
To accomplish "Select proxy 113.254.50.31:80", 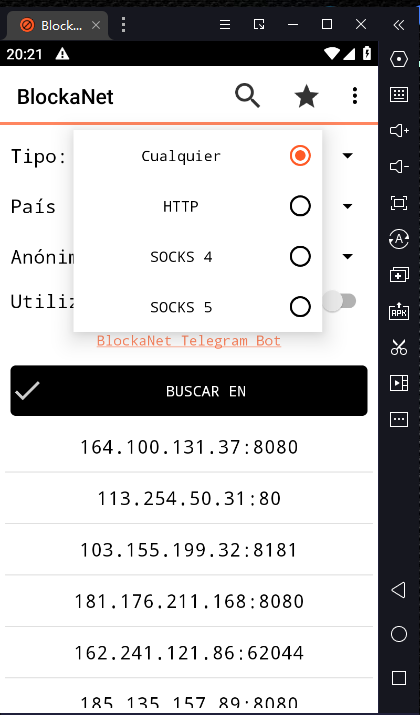I will [x=189, y=498].
